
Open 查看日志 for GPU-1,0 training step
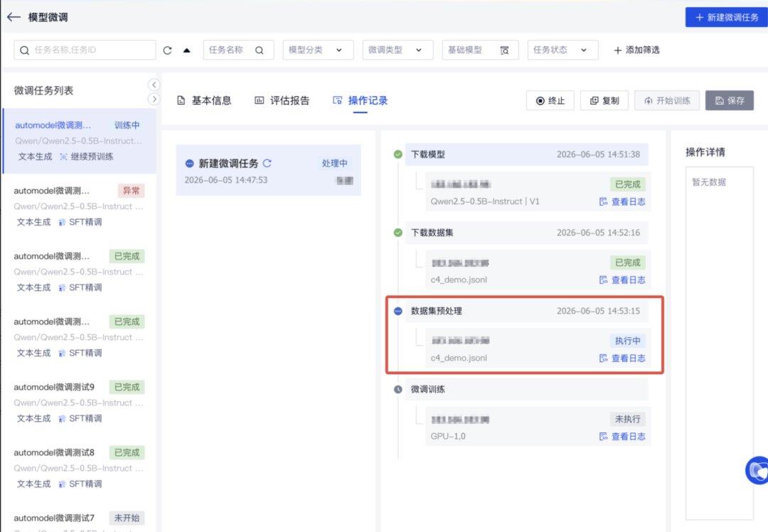coord(622,437)
